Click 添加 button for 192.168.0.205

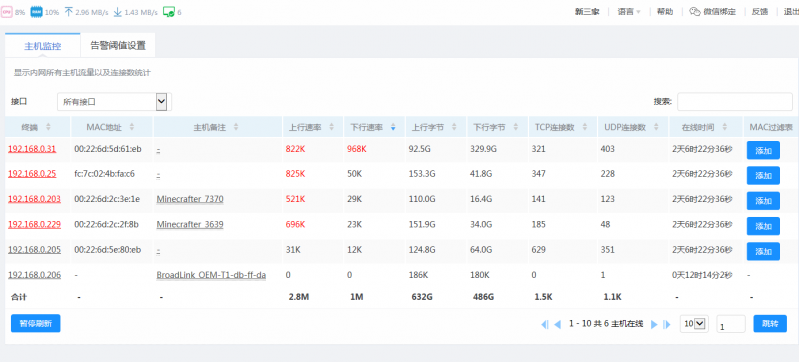point(763,251)
